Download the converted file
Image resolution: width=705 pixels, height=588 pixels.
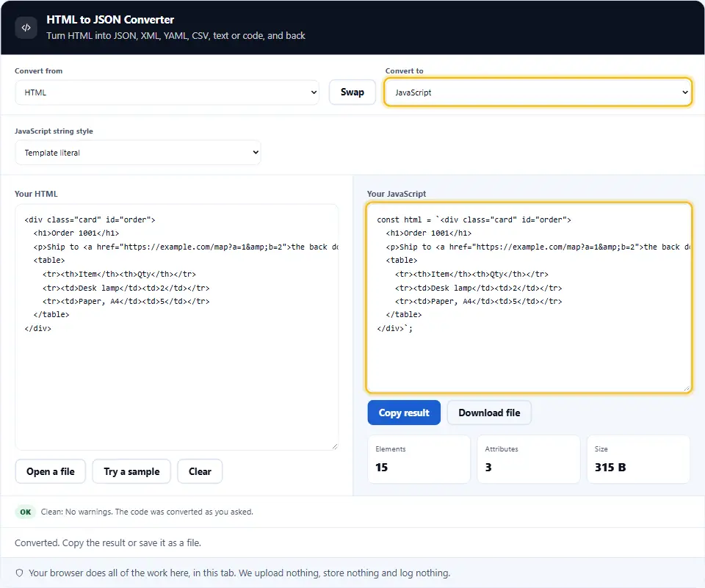[489, 413]
